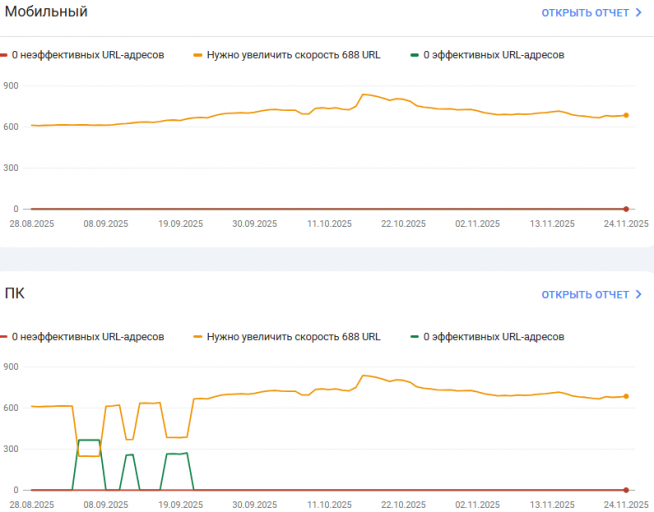Click red end-point dot on ПК chart
Image resolution: width=654 pixels, height=512 pixels.
pos(626,490)
